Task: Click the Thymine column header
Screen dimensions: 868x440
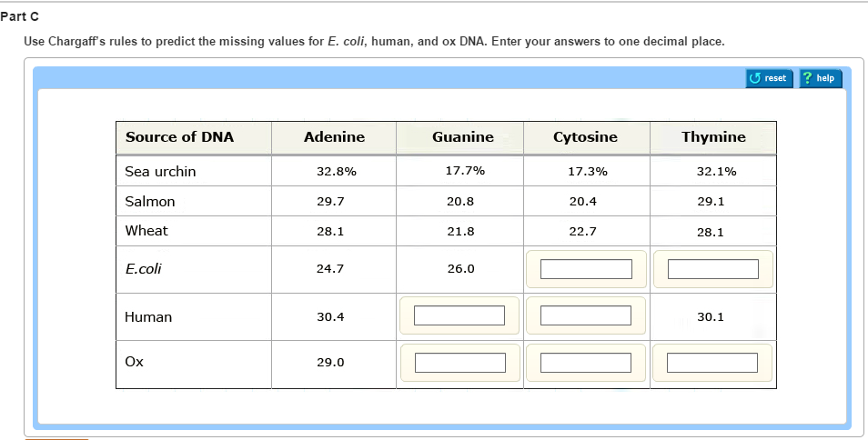Action: [x=713, y=137]
